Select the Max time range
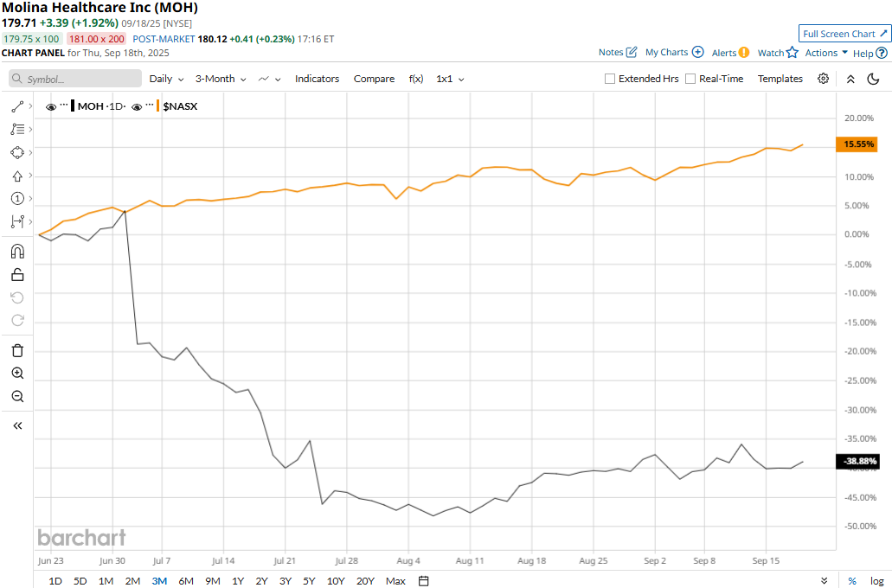 pos(395,580)
